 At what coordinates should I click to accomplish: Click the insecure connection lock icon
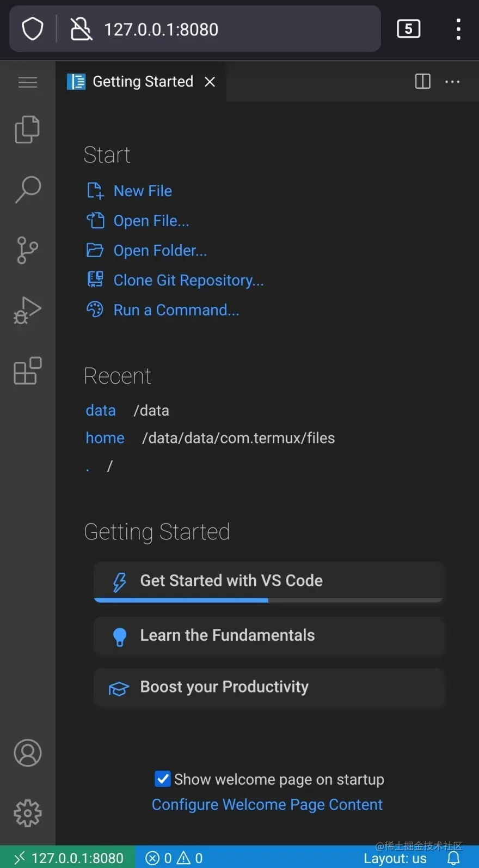tap(81, 29)
